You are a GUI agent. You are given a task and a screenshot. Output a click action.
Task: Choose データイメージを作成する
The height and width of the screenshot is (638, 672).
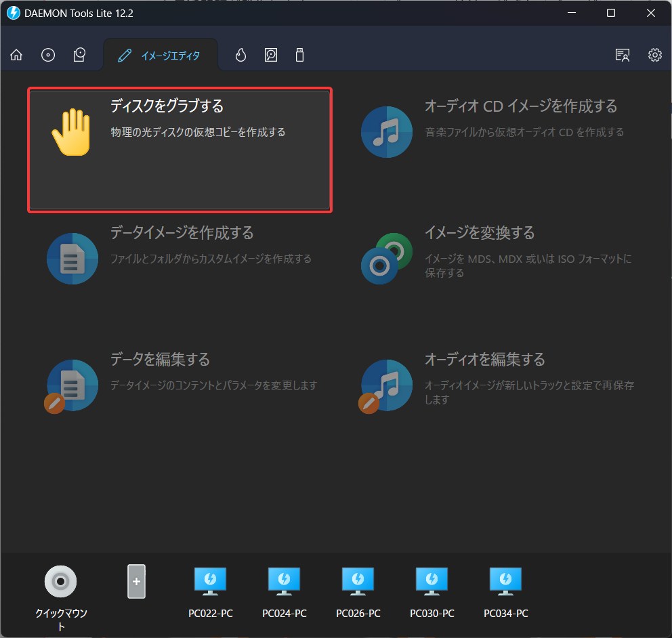click(x=182, y=233)
